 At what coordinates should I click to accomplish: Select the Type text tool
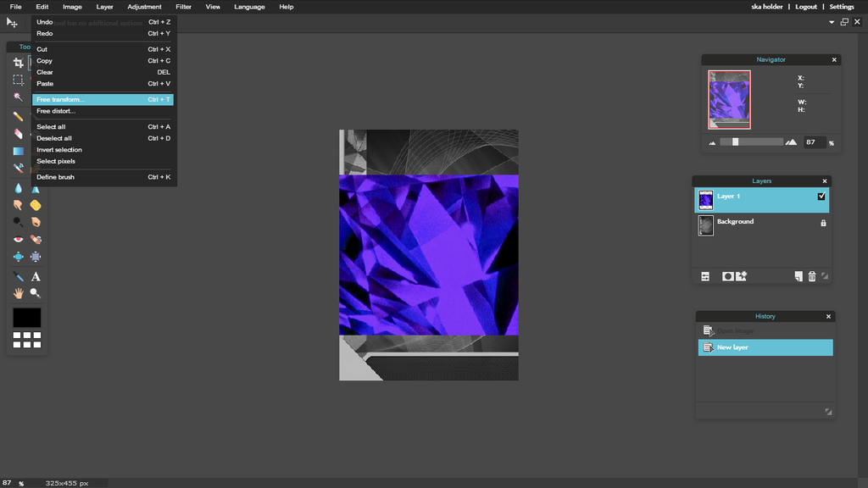[x=36, y=277]
